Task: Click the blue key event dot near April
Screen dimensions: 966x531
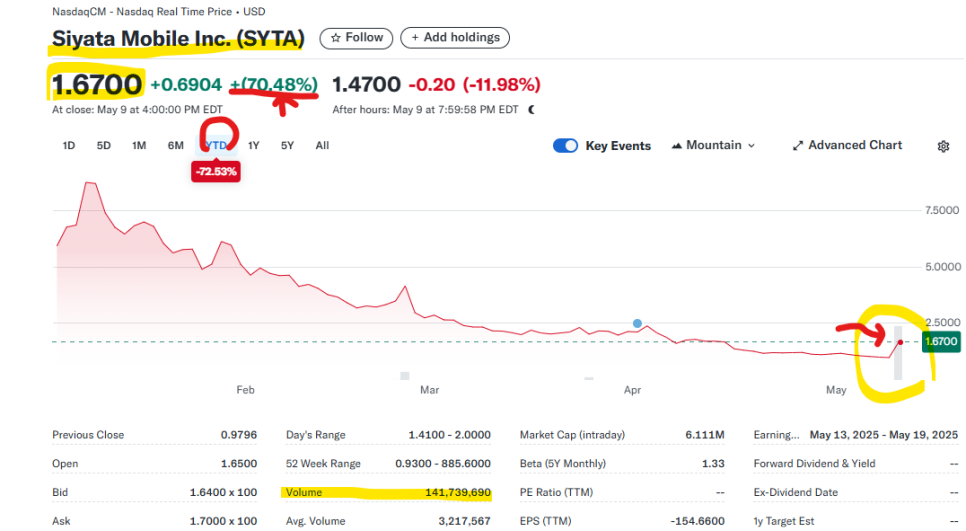Action: (x=638, y=323)
